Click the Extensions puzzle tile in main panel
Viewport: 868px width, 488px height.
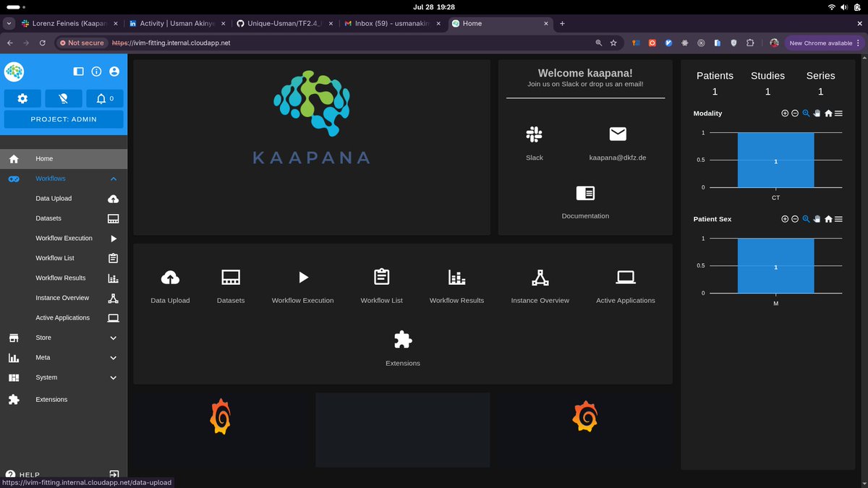click(x=403, y=348)
